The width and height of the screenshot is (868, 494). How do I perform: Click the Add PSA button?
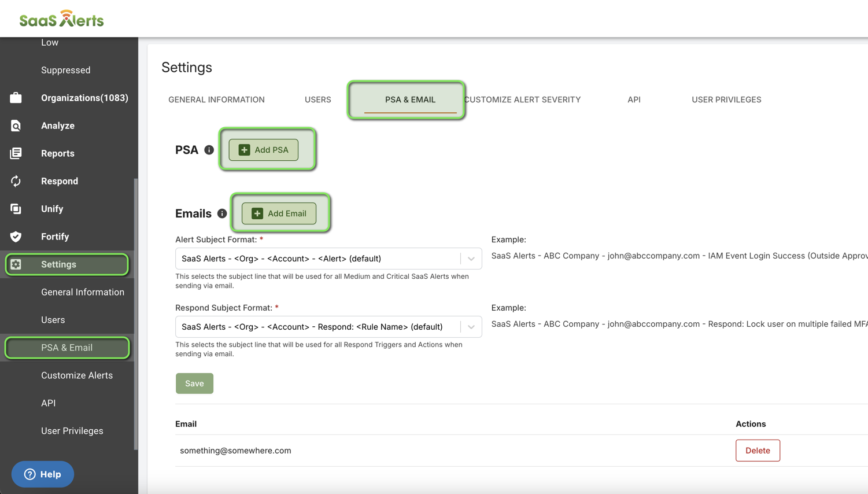(264, 150)
